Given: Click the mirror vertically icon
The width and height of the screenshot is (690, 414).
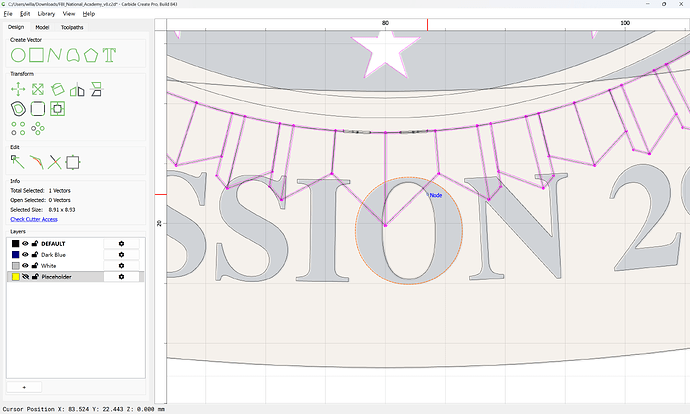Looking at the screenshot, I should point(96,89).
